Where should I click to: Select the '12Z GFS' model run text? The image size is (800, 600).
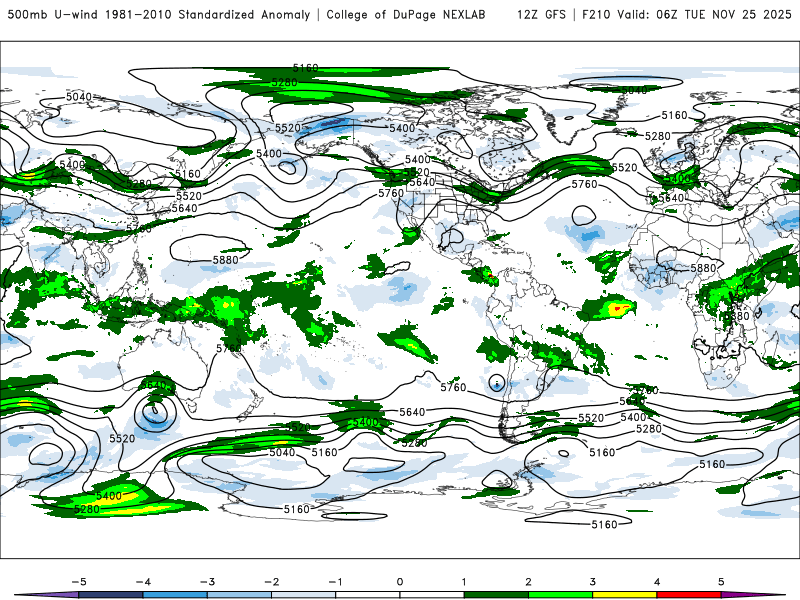point(541,14)
